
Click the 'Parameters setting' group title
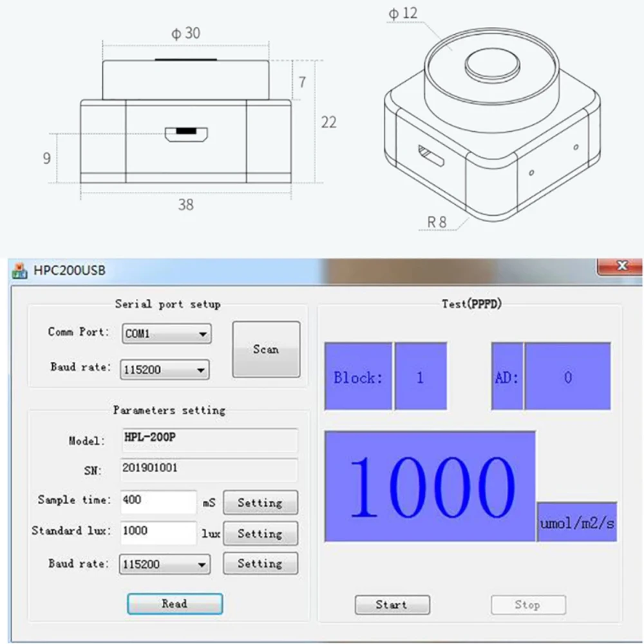click(169, 410)
